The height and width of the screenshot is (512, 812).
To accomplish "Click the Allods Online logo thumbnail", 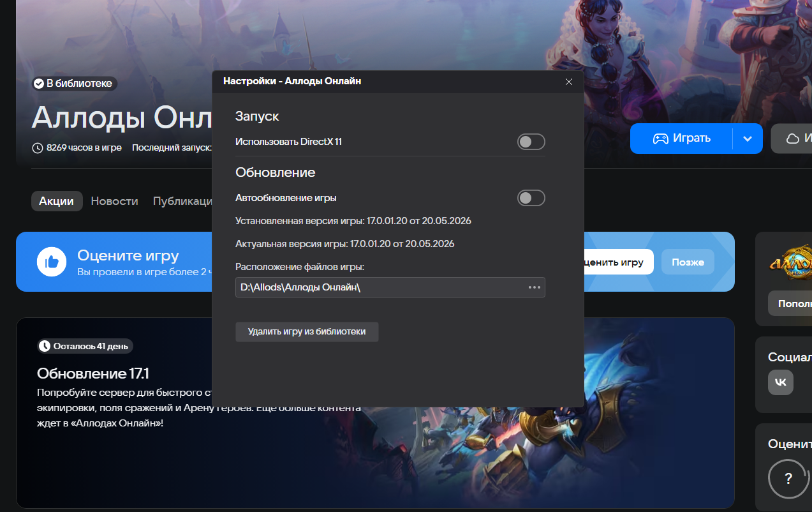I will (790, 264).
